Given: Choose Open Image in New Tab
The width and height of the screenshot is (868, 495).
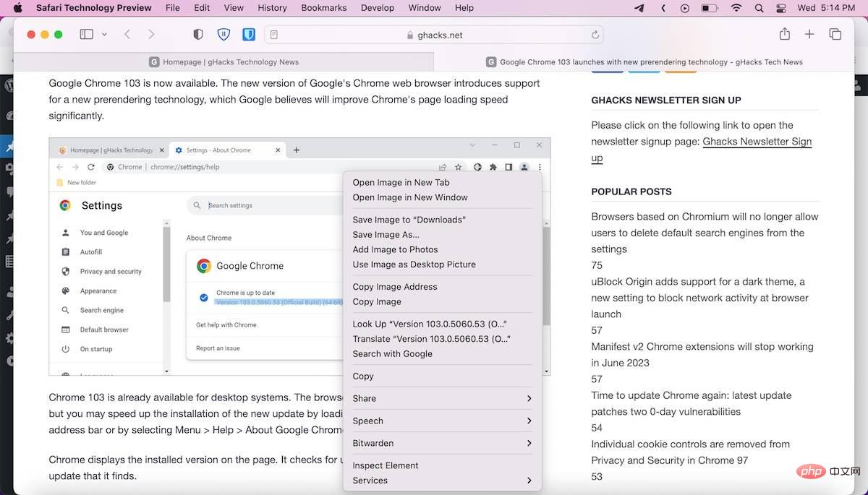Looking at the screenshot, I should [442, 182].
